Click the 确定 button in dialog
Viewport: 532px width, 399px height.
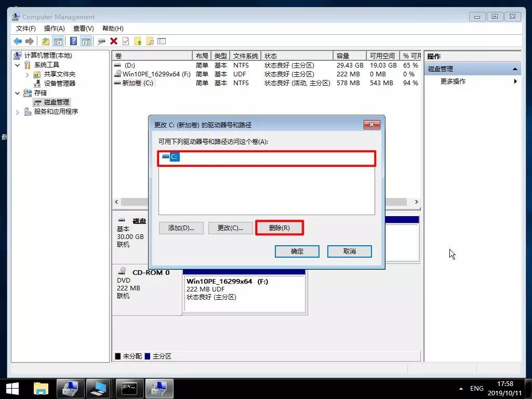(297, 251)
